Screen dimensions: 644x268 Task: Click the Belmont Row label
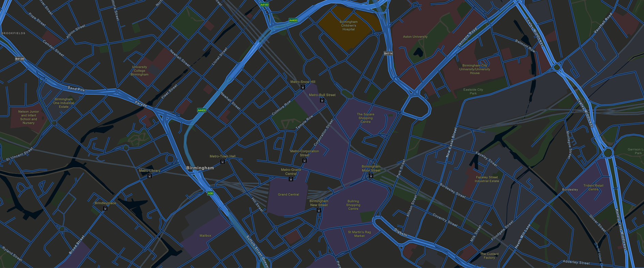(525, 46)
